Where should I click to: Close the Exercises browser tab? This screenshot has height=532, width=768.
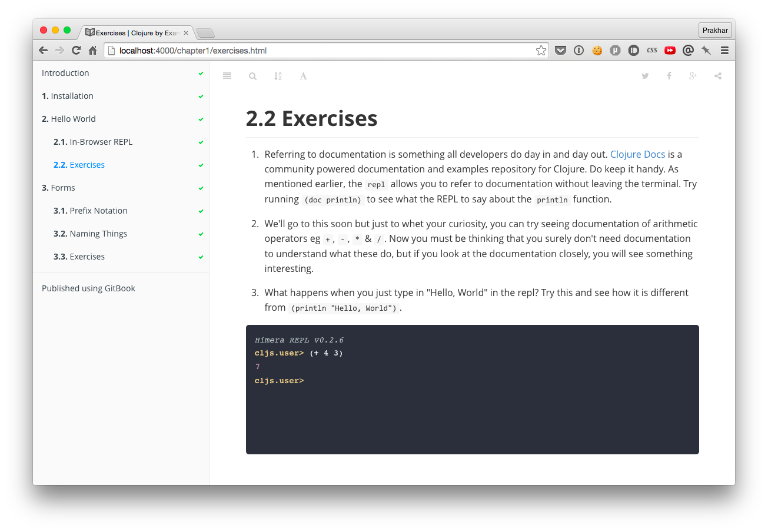[x=186, y=33]
